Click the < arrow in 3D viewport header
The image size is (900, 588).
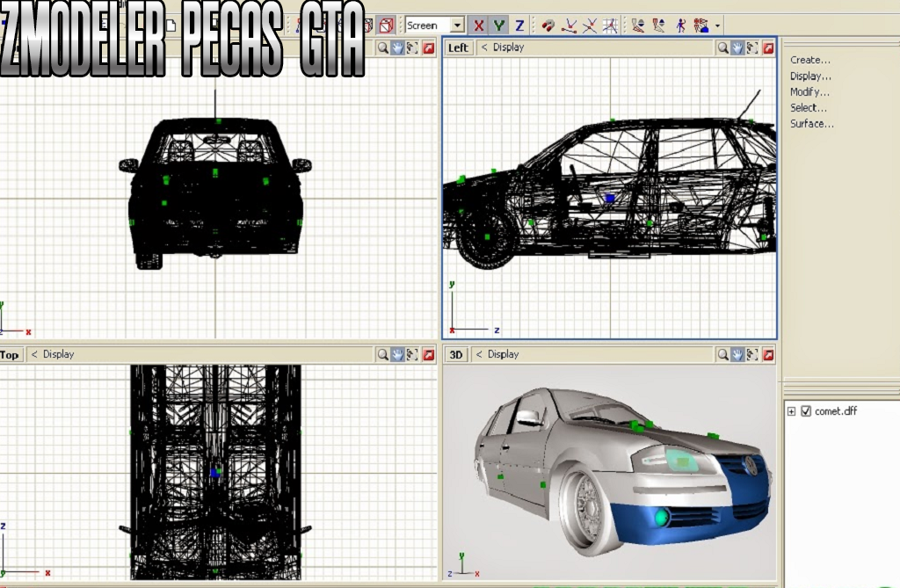point(479,354)
